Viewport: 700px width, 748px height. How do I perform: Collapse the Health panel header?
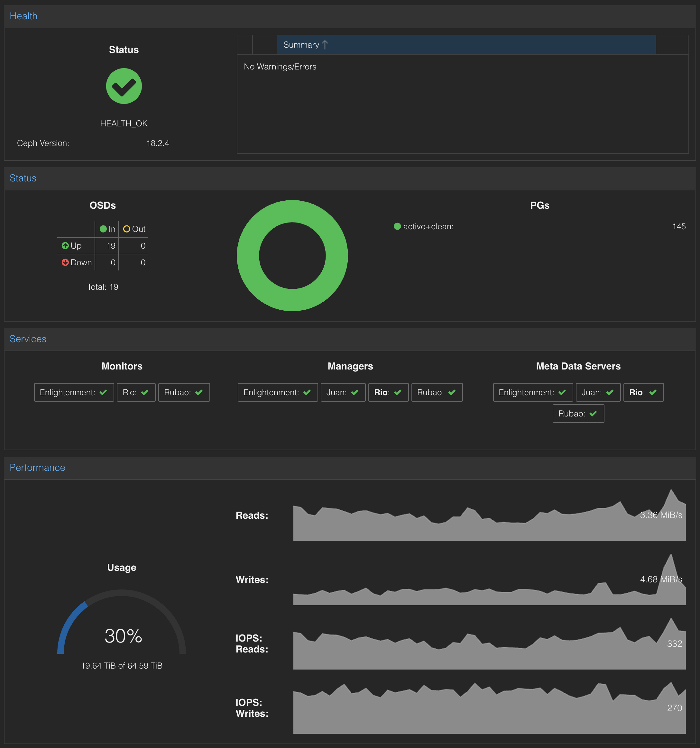[x=23, y=16]
